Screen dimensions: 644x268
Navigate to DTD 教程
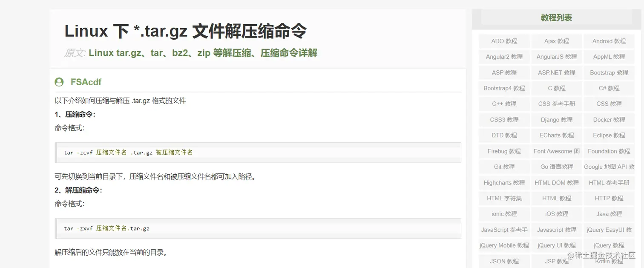coord(504,135)
